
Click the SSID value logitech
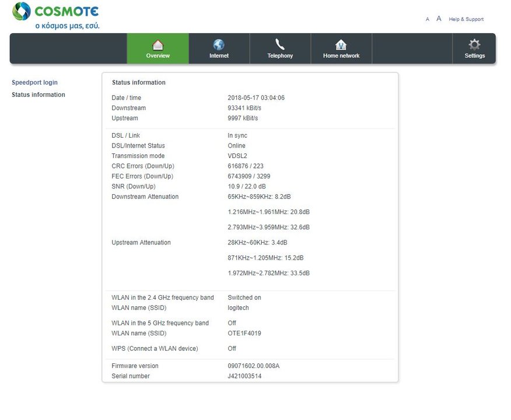pyautogui.click(x=238, y=307)
